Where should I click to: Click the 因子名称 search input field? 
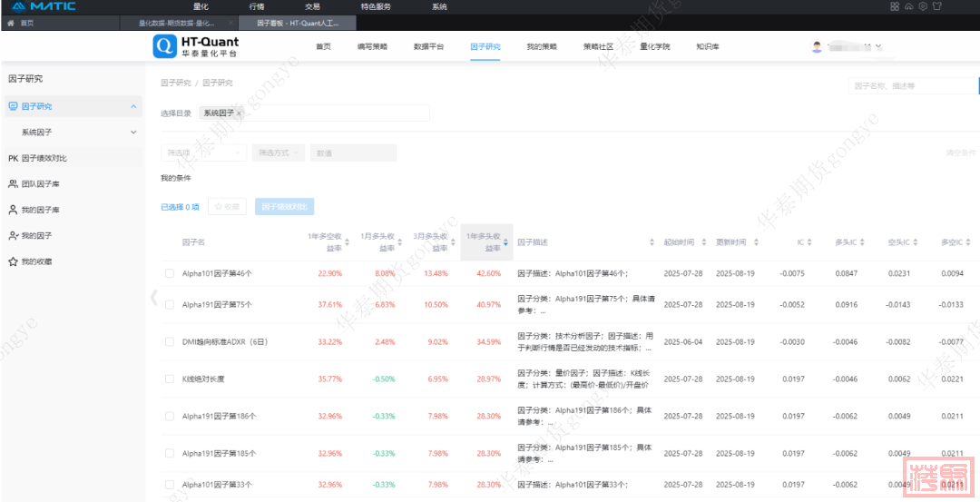pyautogui.click(x=912, y=86)
